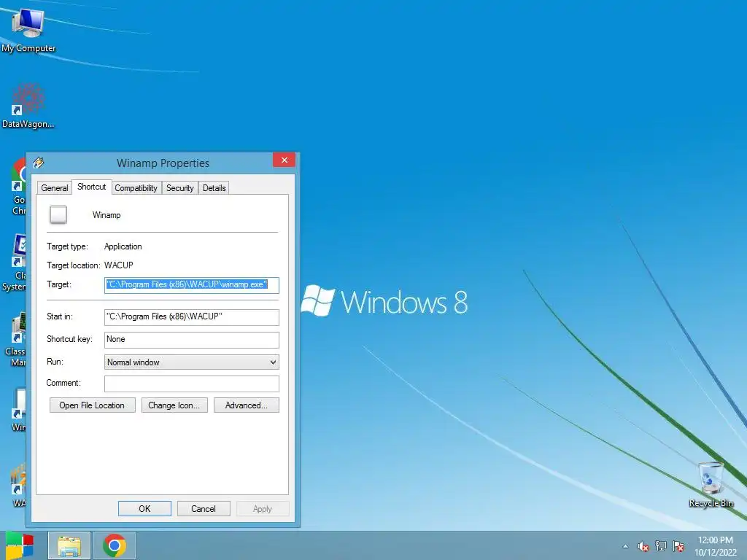
Task: Click the Windows Start button
Action: (20, 545)
